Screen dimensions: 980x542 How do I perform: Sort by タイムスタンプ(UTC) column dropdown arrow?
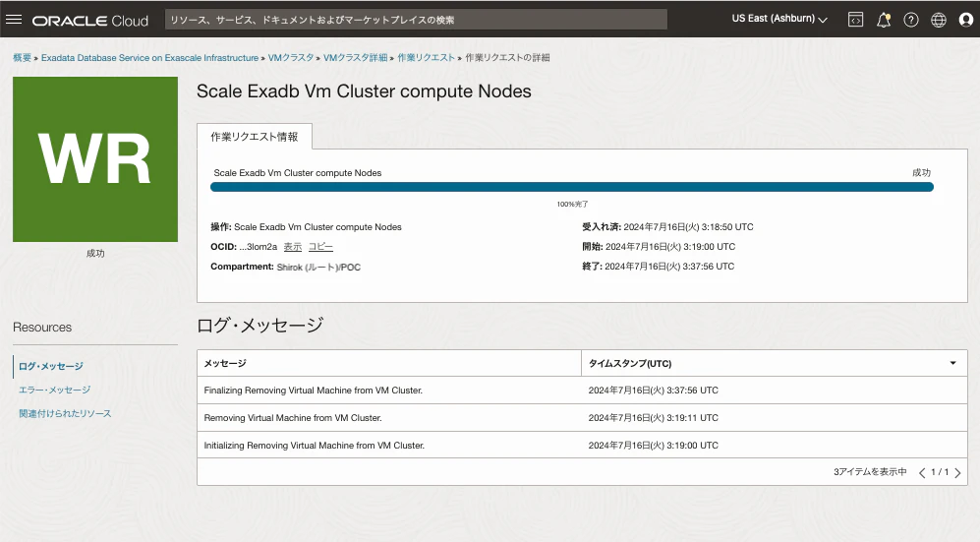coord(953,363)
